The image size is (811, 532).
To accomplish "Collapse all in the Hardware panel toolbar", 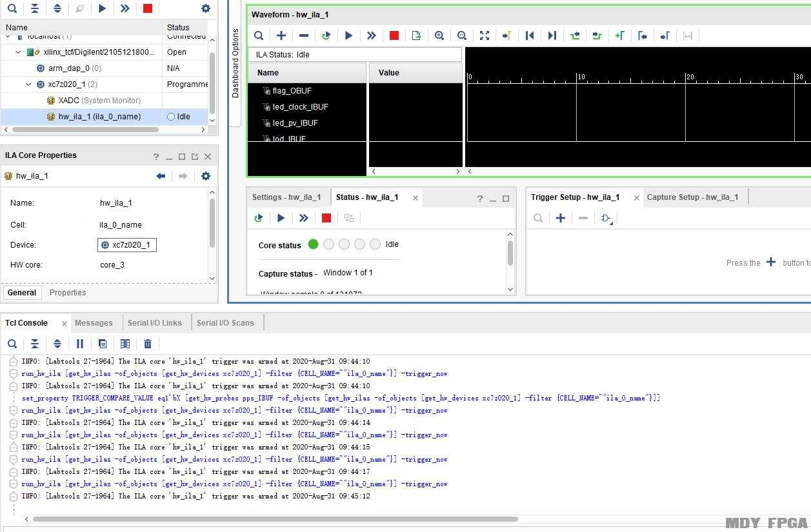I will [35, 8].
